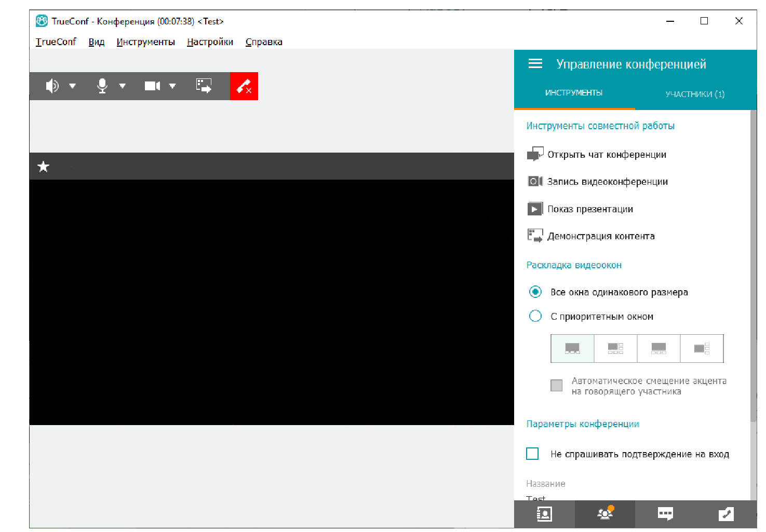Toggle the camera icon in toolbar

pos(152,86)
